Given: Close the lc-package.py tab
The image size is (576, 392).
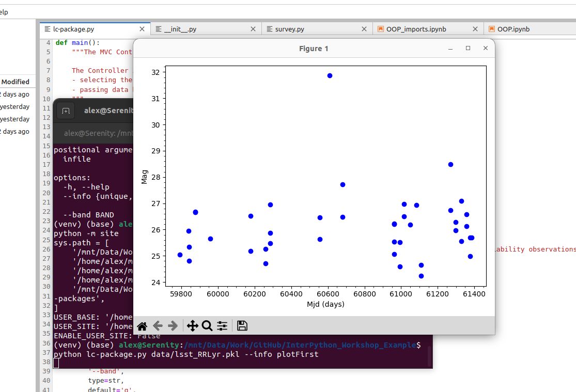Looking at the screenshot, I should 142,29.
